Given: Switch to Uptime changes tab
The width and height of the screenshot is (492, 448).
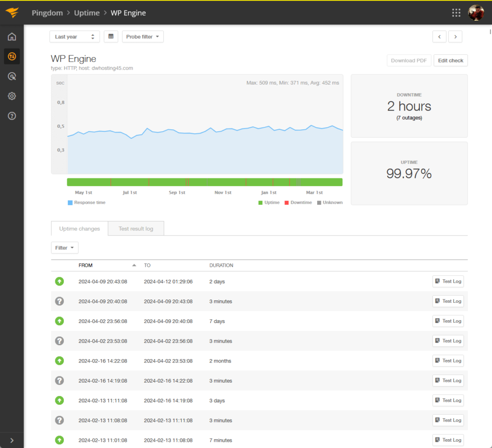Looking at the screenshot, I should pyautogui.click(x=79, y=228).
